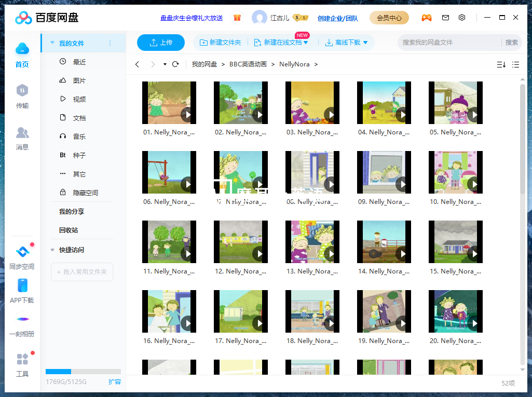532x397 pixels.
Task: Open the APP下载 page
Action: (22, 291)
